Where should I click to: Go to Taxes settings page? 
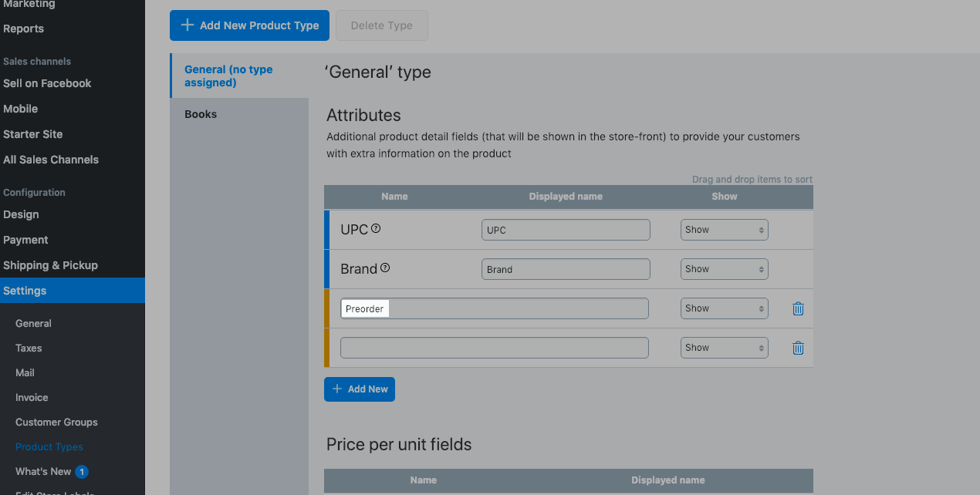[29, 349]
